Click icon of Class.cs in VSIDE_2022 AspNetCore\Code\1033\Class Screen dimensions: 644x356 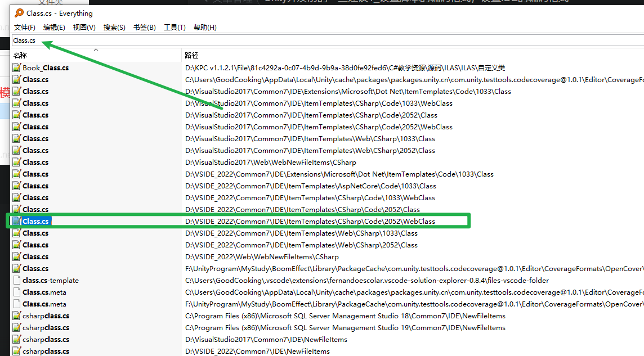(17, 186)
